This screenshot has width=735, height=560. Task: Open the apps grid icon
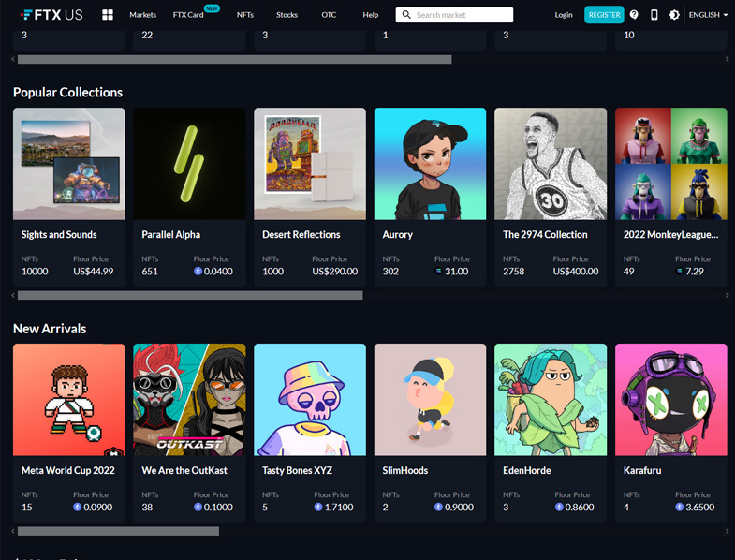[x=108, y=15]
